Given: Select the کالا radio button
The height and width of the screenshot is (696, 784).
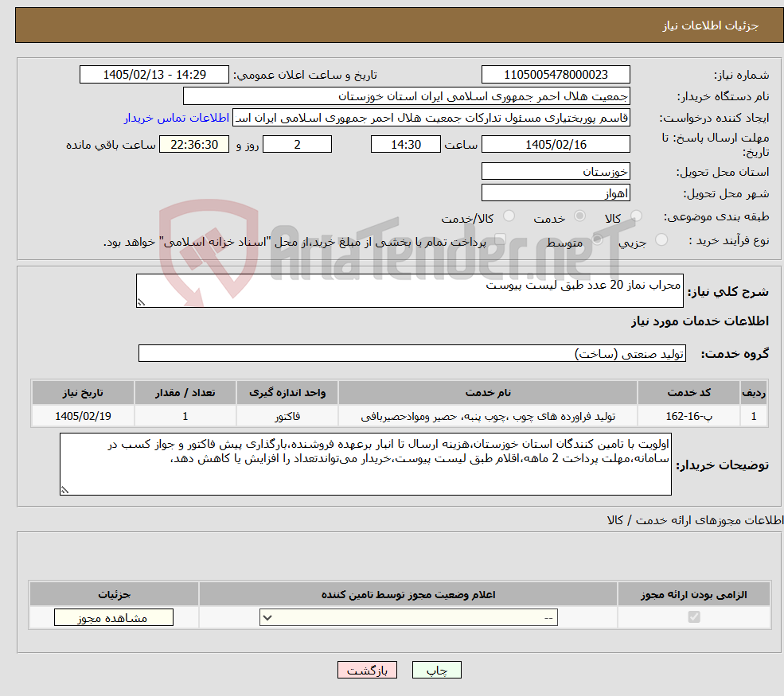Looking at the screenshot, I should (636, 216).
